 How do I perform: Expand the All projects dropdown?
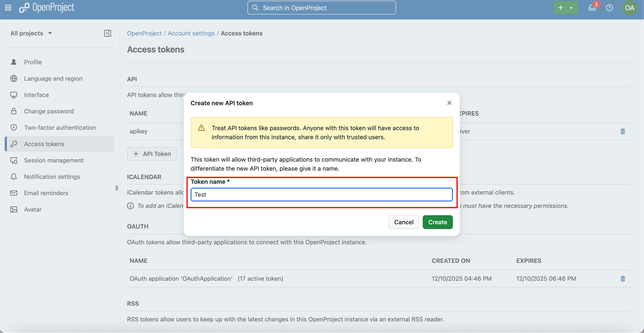(x=31, y=33)
